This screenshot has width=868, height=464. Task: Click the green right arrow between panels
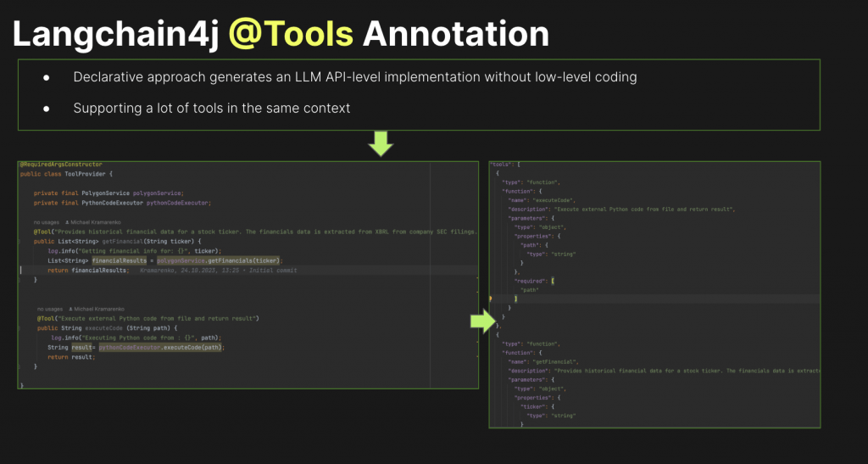coord(483,321)
